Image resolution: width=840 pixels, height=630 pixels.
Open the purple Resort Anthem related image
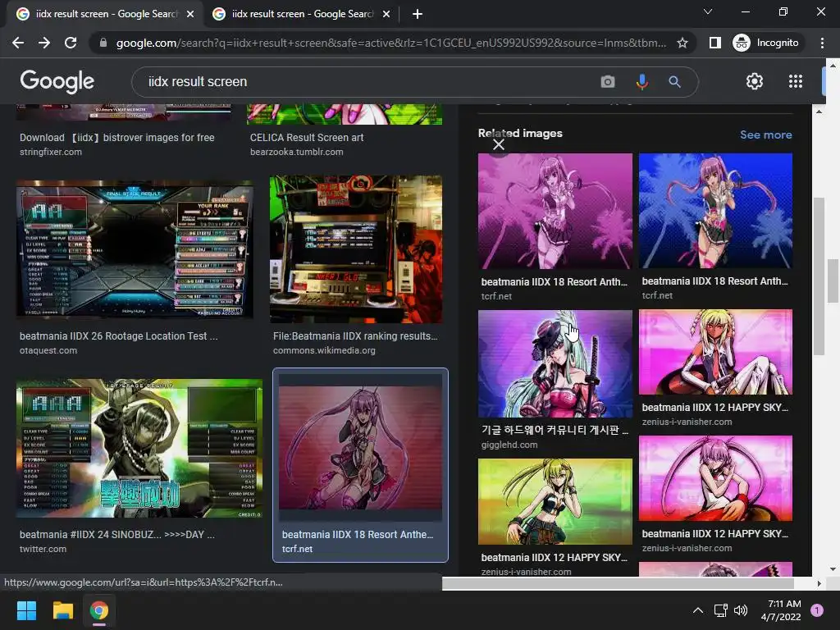pos(555,211)
